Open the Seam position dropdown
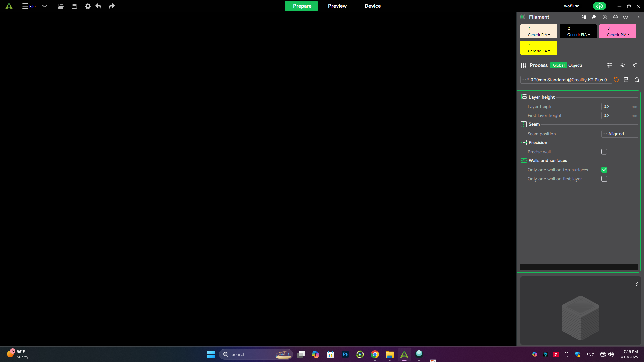This screenshot has width=644, height=362. point(619,134)
